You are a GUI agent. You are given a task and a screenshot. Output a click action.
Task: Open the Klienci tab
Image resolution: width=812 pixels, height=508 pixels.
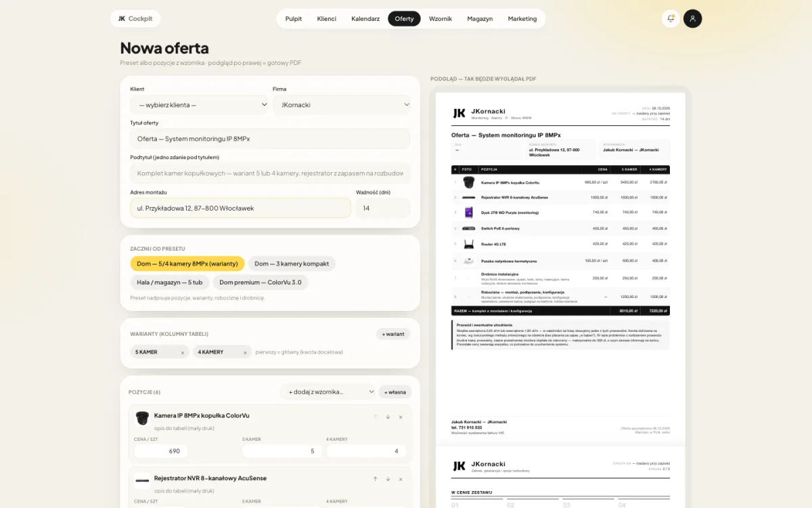click(327, 19)
